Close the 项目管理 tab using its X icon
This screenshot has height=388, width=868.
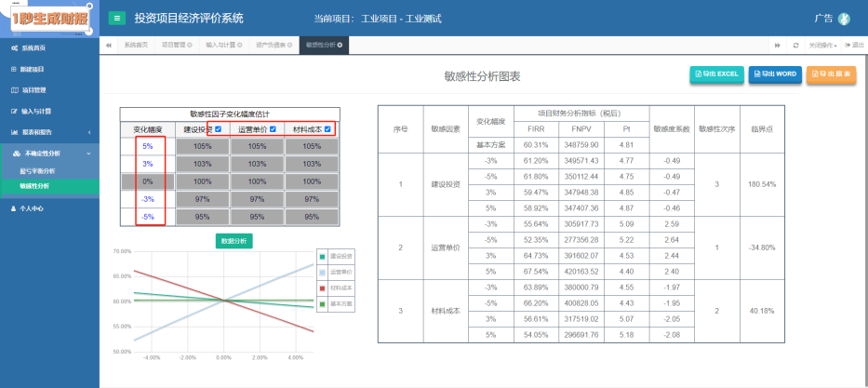pos(190,45)
